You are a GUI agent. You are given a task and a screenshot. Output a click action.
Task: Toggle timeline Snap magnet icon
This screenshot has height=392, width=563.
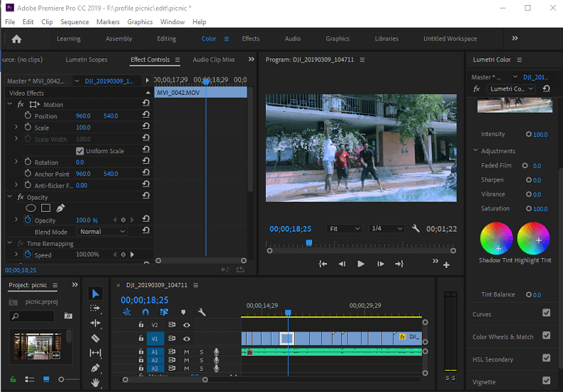click(145, 312)
